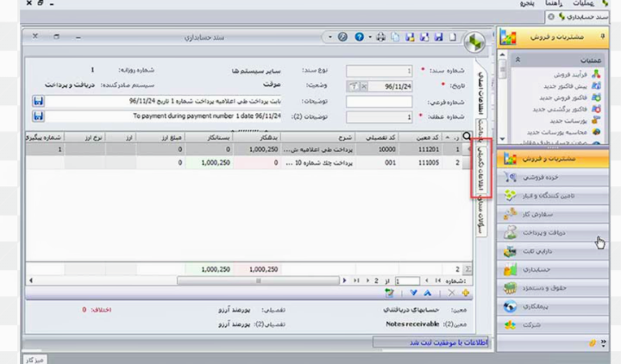Open پورسانت جدید in operations list
621x364 pixels.
(568, 121)
